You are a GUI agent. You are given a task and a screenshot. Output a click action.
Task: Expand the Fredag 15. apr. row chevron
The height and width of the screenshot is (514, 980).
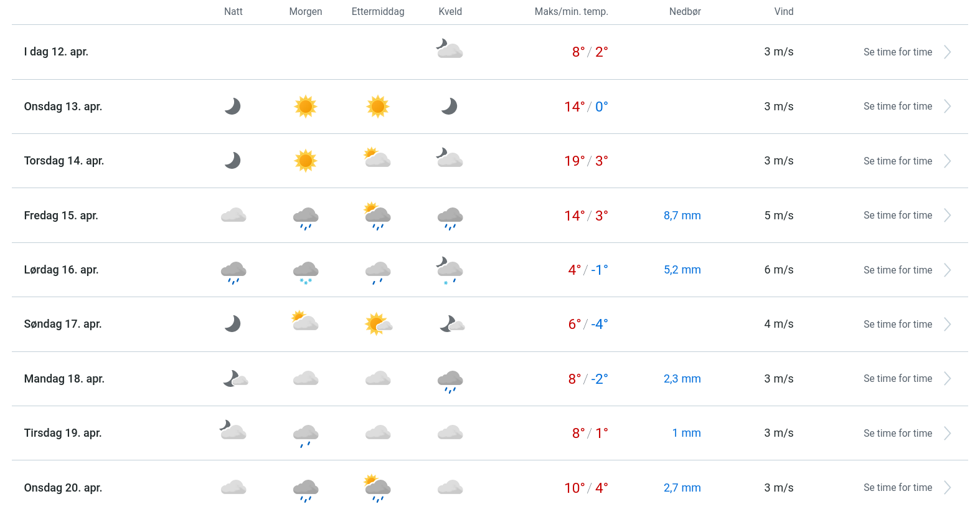click(947, 216)
